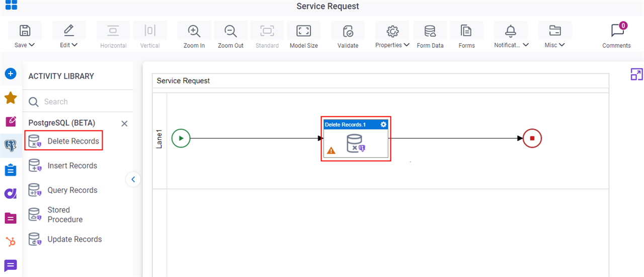Close the PostgreSQL (BETA) category
This screenshot has height=277, width=644.
124,123
